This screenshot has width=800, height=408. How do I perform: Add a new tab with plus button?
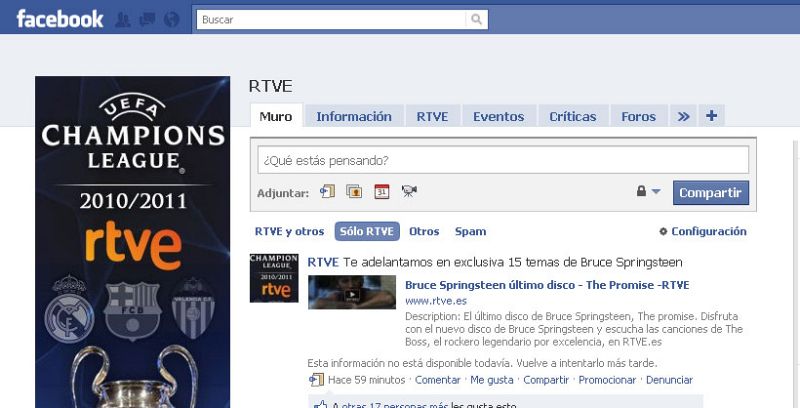(711, 116)
